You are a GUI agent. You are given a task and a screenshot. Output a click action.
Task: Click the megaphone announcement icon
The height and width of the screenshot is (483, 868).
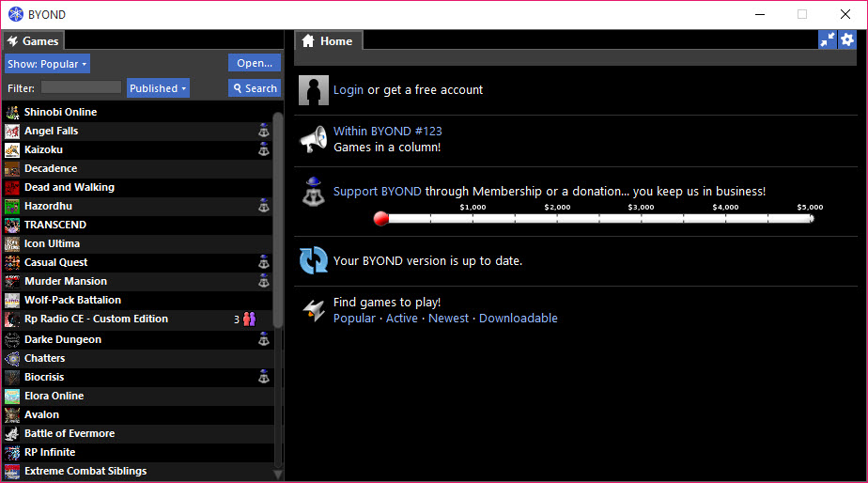coord(314,139)
